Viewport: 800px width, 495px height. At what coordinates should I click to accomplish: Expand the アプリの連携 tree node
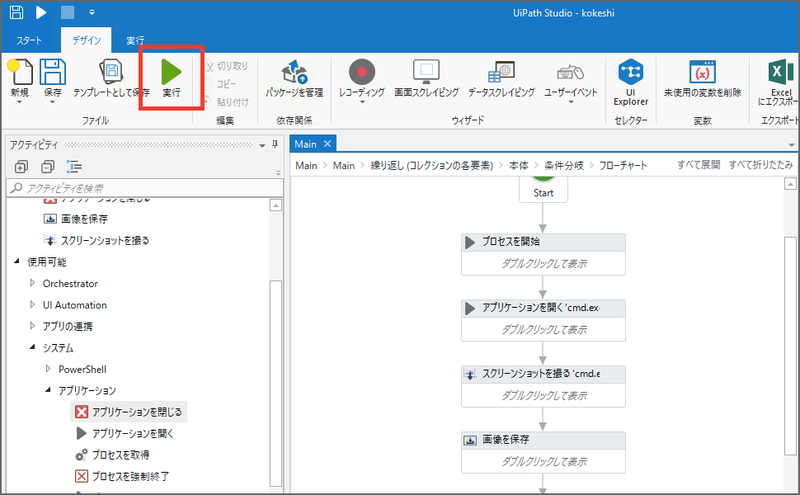[x=32, y=326]
